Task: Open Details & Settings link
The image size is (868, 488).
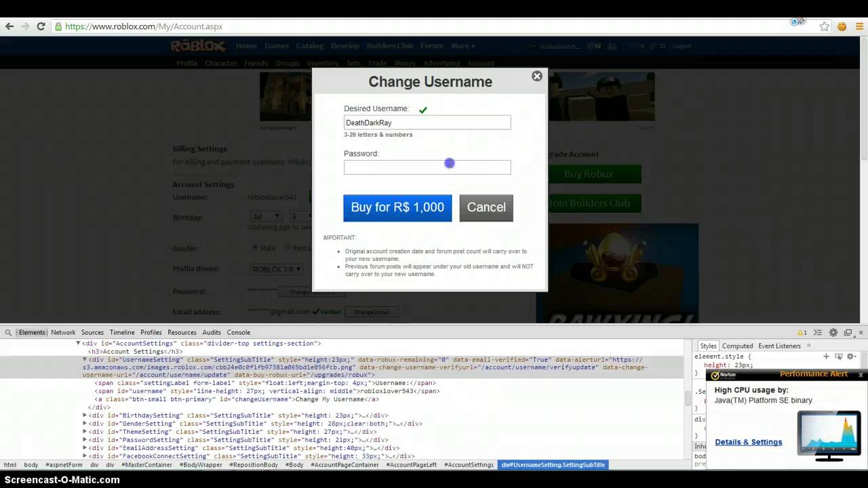Action: coord(749,442)
